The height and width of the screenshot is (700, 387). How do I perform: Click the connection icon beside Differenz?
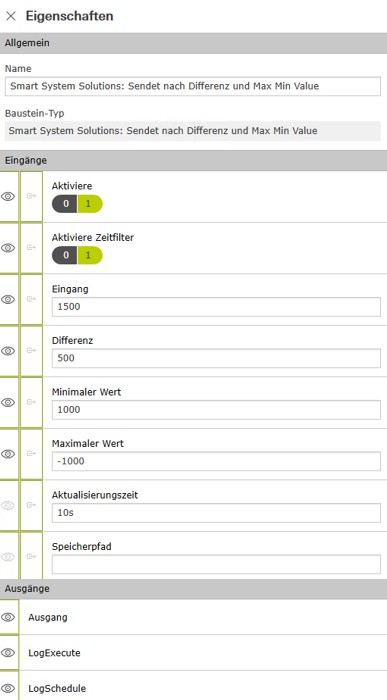pos(31,350)
